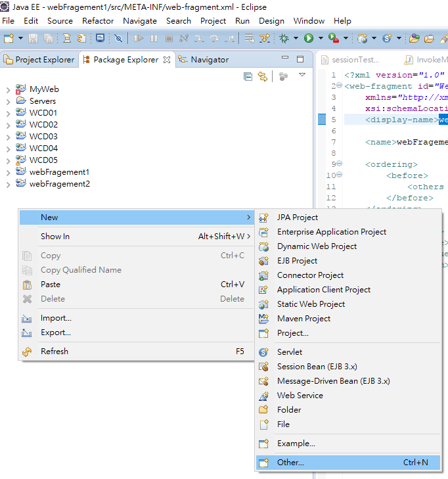
Task: Click the Run Last Tool icon
Action: pos(334,39)
